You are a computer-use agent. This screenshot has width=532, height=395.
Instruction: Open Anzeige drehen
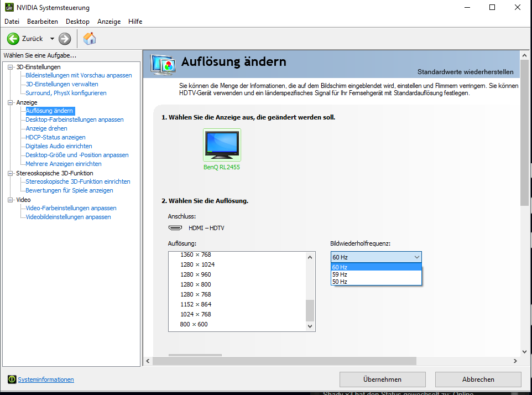(46, 128)
